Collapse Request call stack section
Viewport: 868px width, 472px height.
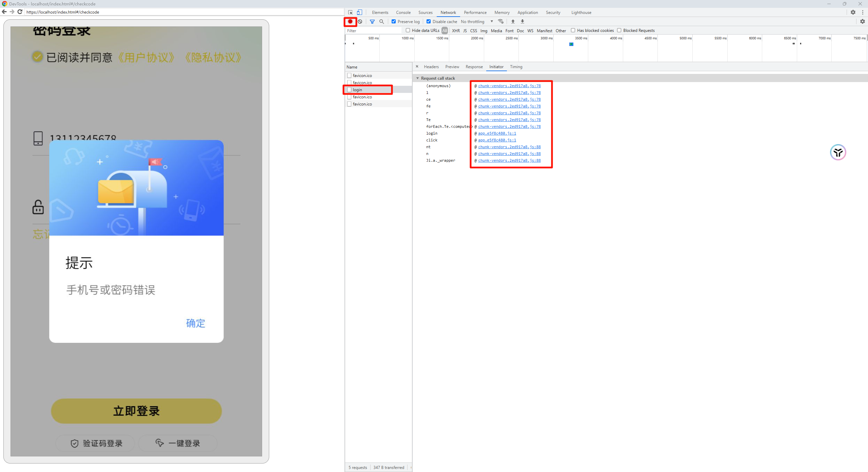[x=418, y=78]
